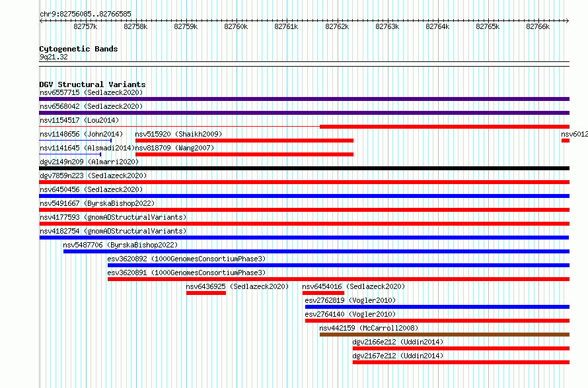Click nsv4177593 (gnomADStructuralVariants) label

(x=113, y=217)
